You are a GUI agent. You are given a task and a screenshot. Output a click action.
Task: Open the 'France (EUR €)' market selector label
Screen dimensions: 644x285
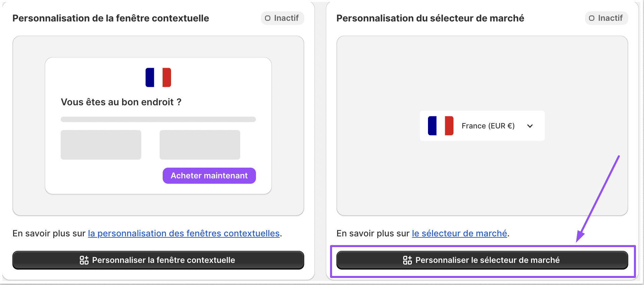point(488,126)
